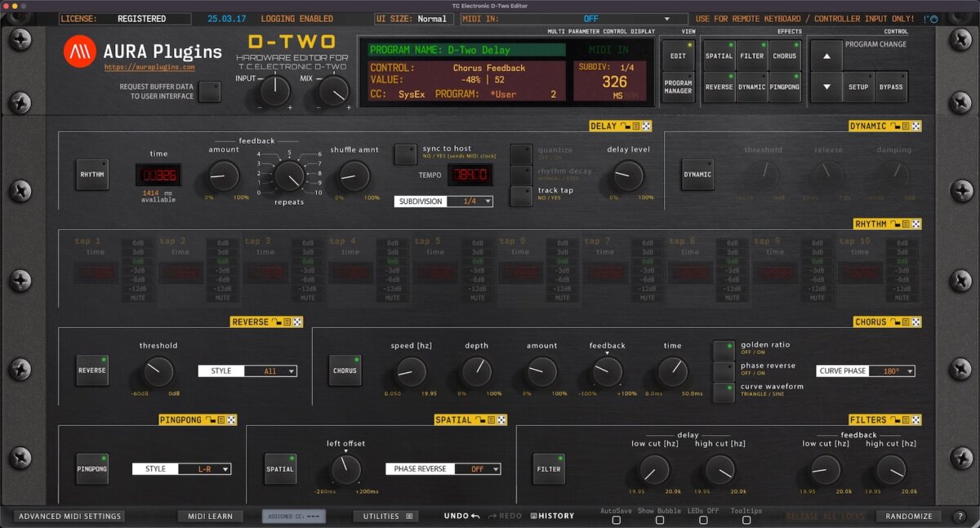Open the UI SIZE dropdown
The image size is (980, 528).
click(x=413, y=19)
